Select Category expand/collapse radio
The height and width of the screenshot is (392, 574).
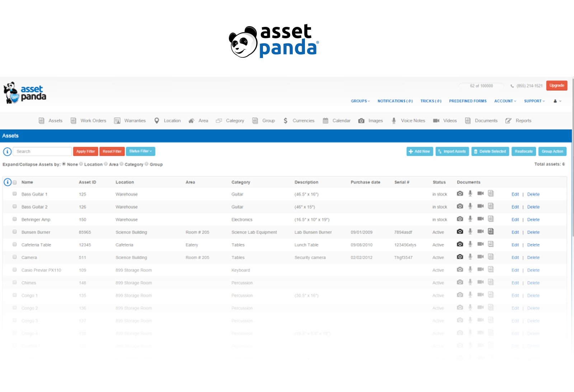[122, 164]
